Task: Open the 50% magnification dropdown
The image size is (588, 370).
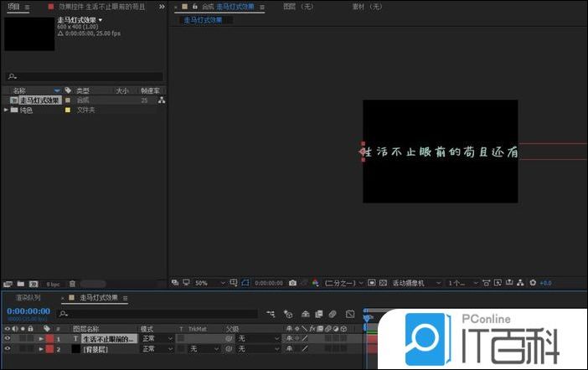Action: coord(204,283)
